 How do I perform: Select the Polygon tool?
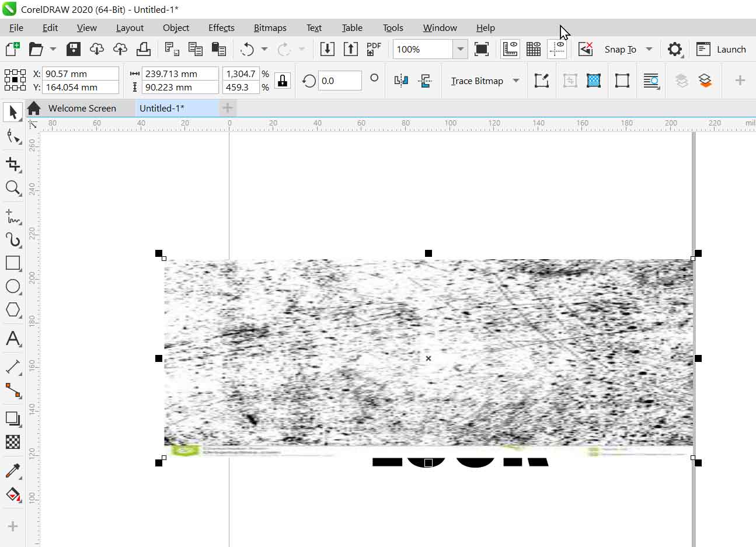(13, 310)
